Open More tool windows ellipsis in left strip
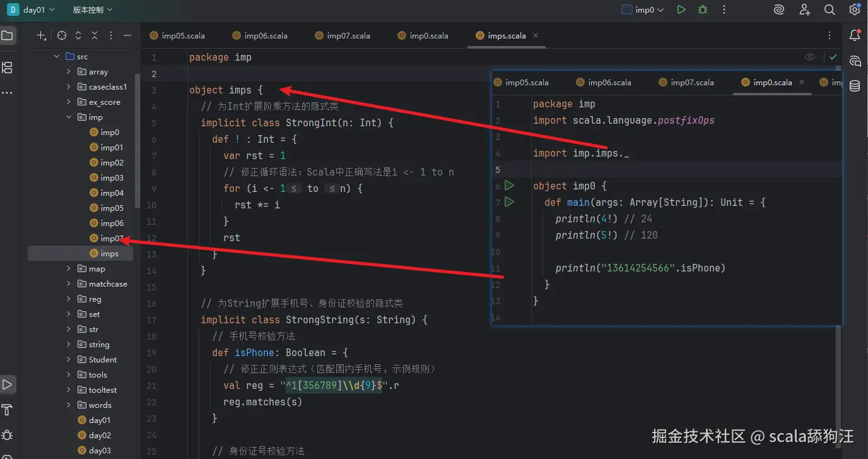 coord(7,93)
